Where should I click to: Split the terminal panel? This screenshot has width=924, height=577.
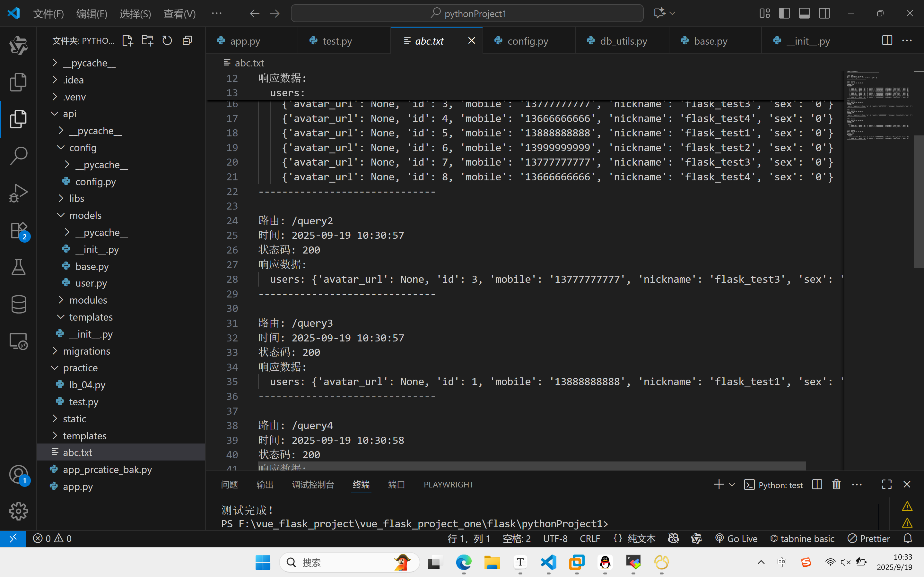(817, 484)
